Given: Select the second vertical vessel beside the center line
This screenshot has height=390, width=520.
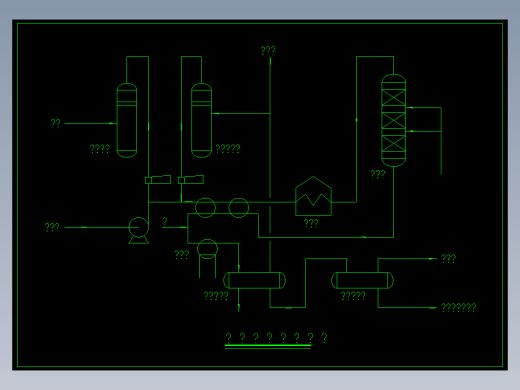Looking at the screenshot, I should tap(201, 120).
